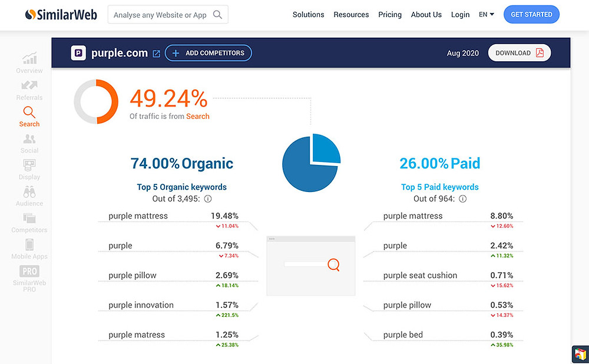
Task: Open the Solutions menu
Action: pos(309,15)
